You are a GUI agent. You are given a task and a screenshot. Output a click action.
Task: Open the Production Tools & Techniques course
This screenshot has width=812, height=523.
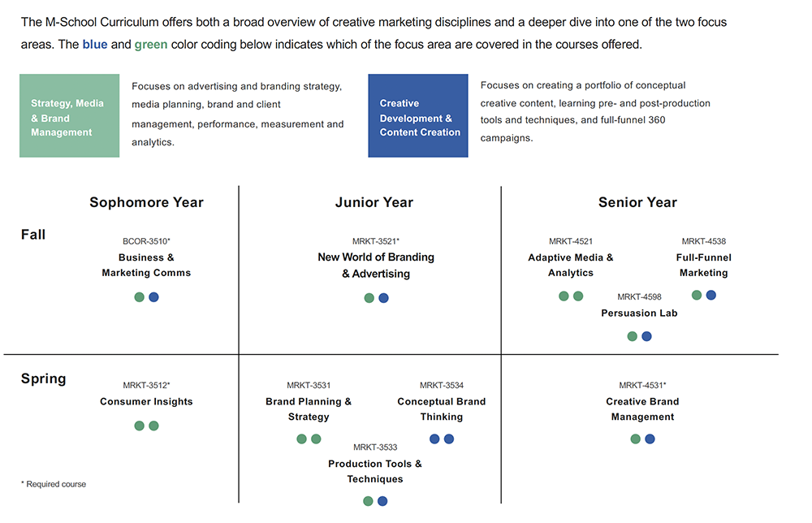(375, 471)
